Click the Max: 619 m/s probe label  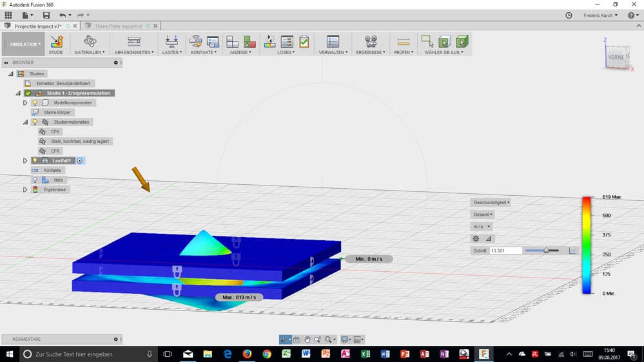coord(239,297)
